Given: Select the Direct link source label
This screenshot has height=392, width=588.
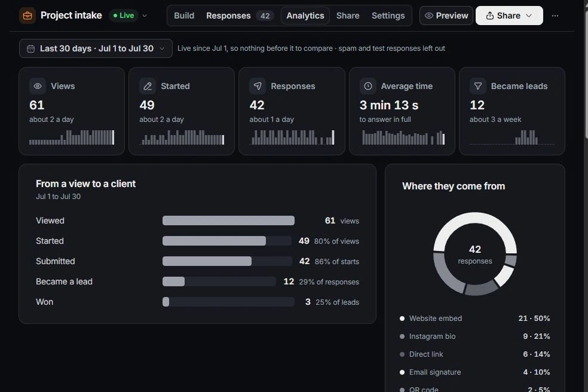Looking at the screenshot, I should coord(426,354).
